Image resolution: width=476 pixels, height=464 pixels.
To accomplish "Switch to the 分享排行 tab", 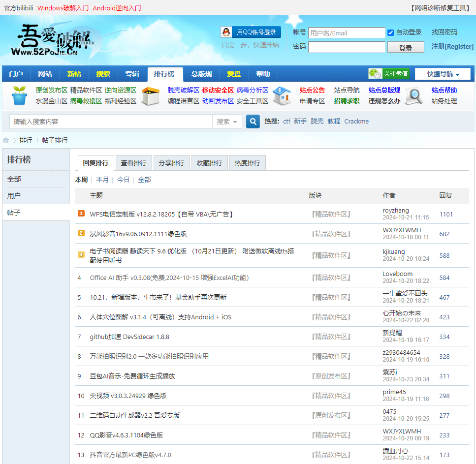I will tap(171, 163).
